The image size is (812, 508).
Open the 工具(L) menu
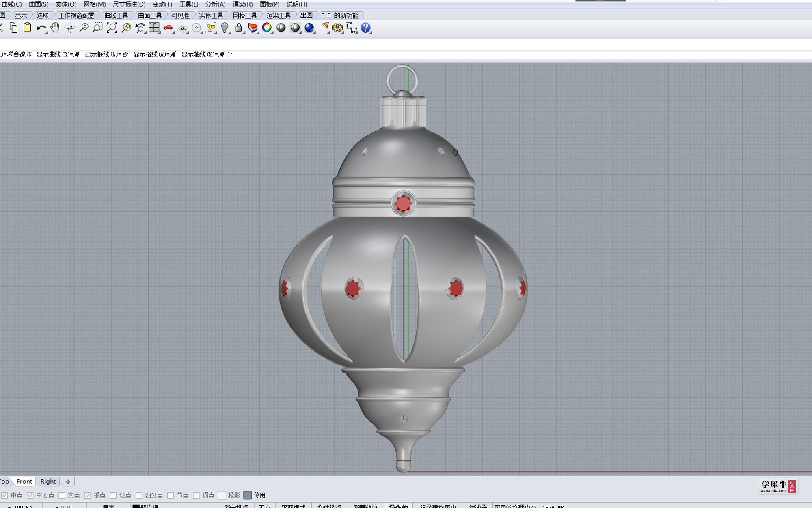pos(189,4)
